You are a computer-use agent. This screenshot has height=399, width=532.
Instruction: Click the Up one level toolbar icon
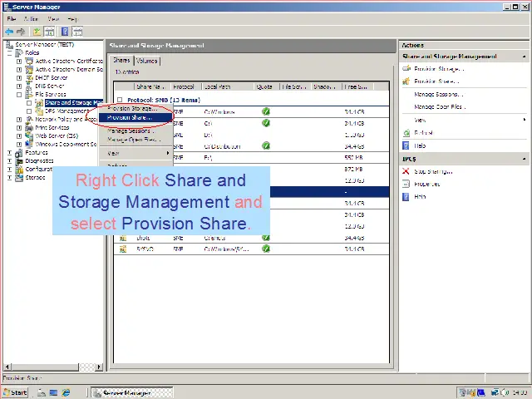(37, 32)
